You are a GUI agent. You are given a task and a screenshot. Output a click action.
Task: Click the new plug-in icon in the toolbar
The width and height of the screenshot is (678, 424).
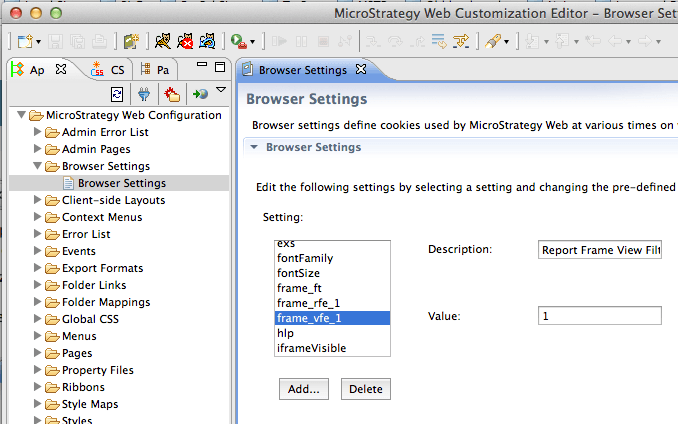coord(131,41)
